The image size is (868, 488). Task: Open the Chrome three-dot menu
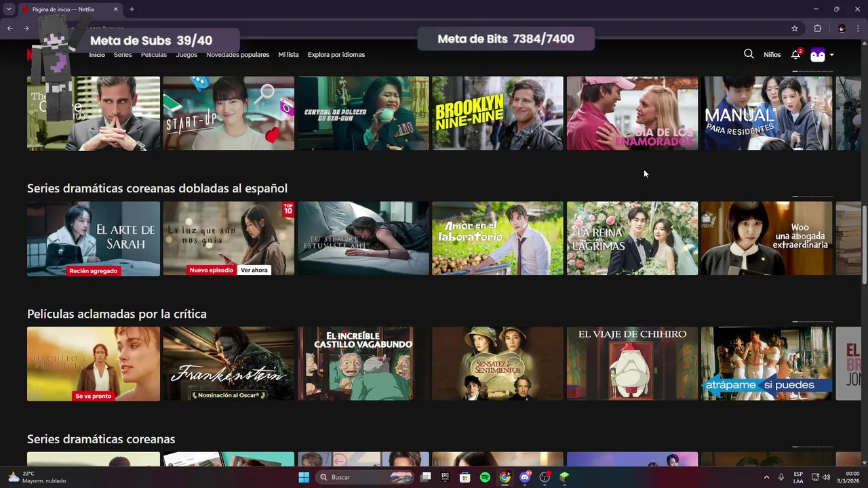tap(858, 28)
